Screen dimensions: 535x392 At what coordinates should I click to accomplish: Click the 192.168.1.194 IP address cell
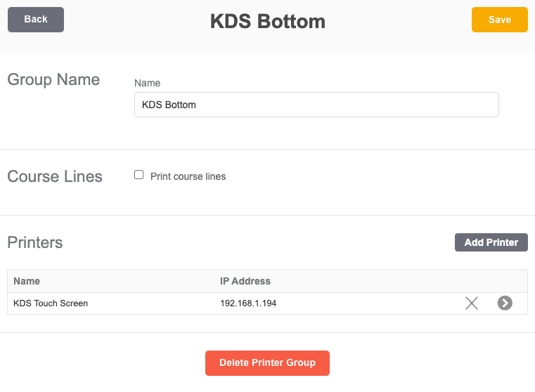click(253, 303)
